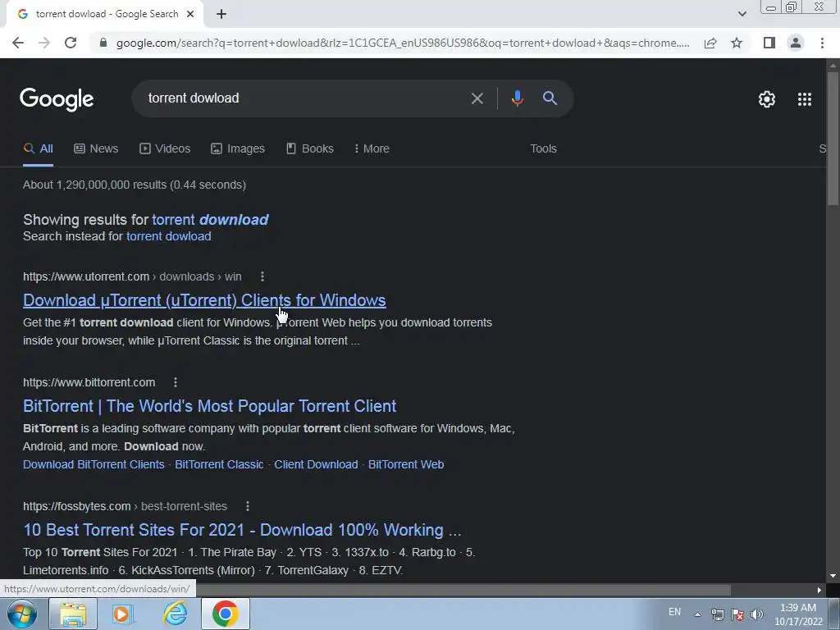This screenshot has height=630, width=840.
Task: Click the lock icon in address bar
Action: [x=103, y=43]
